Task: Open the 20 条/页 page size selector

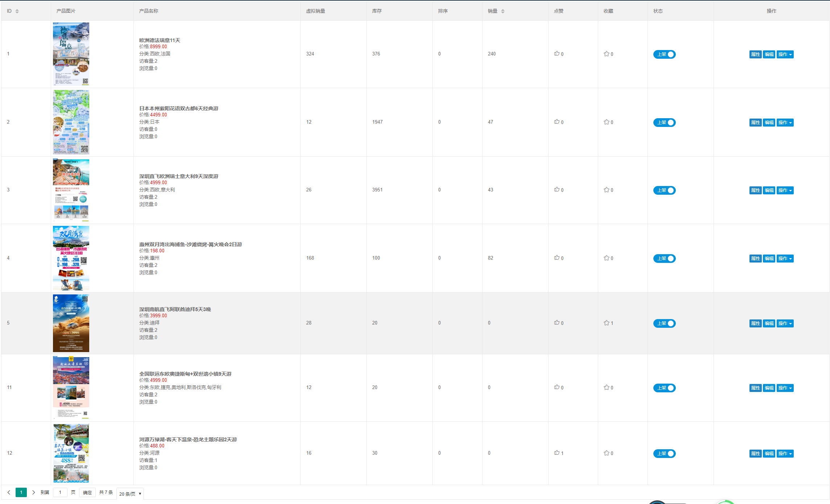Action: (130, 494)
